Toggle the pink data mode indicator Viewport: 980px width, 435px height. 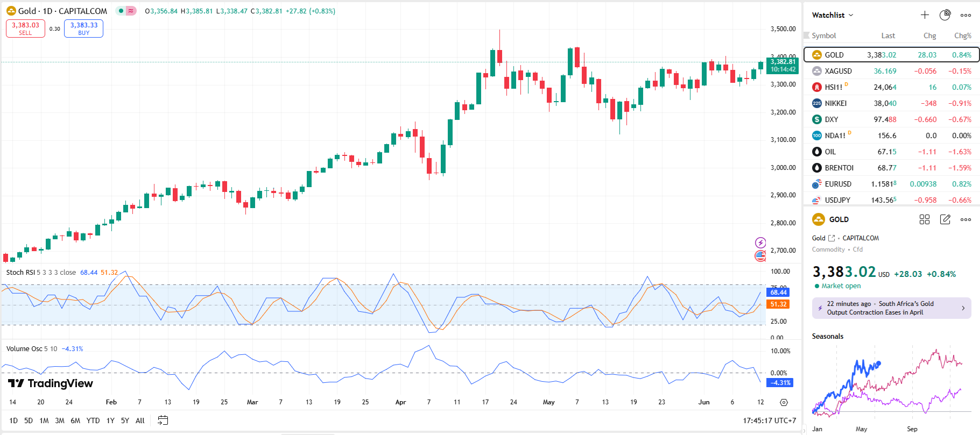point(131,11)
